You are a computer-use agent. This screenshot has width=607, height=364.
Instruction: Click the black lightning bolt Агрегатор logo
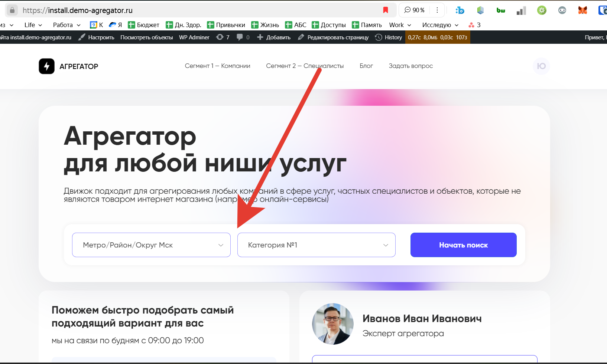[x=47, y=66]
